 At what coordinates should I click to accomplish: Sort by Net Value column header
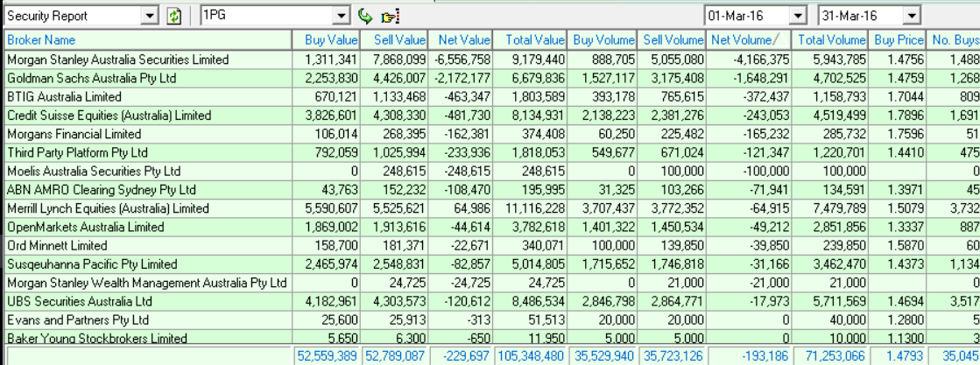coord(460,40)
